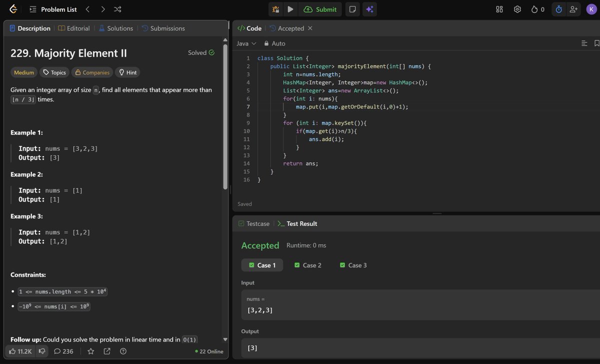Click the nums input field value [3,2,3]
Image resolution: width=600 pixels, height=364 pixels.
pos(260,310)
